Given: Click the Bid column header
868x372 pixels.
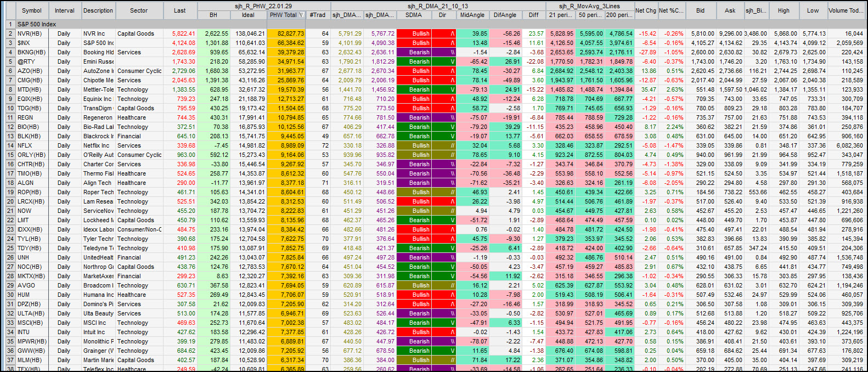Looking at the screenshot, I should [701, 10].
